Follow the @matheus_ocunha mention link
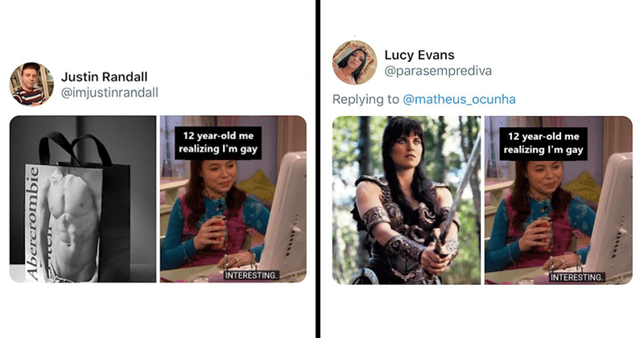Screen dimensions: 644x338 459,99
